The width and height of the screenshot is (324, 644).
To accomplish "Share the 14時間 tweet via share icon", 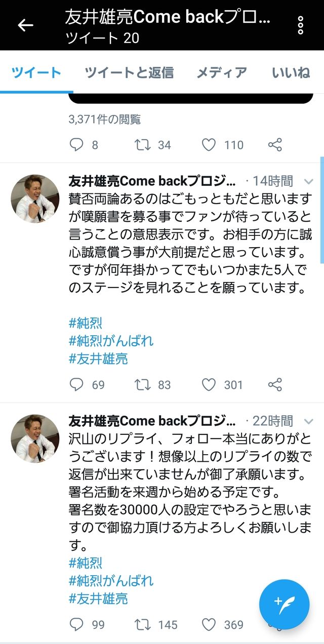I will coord(275,385).
